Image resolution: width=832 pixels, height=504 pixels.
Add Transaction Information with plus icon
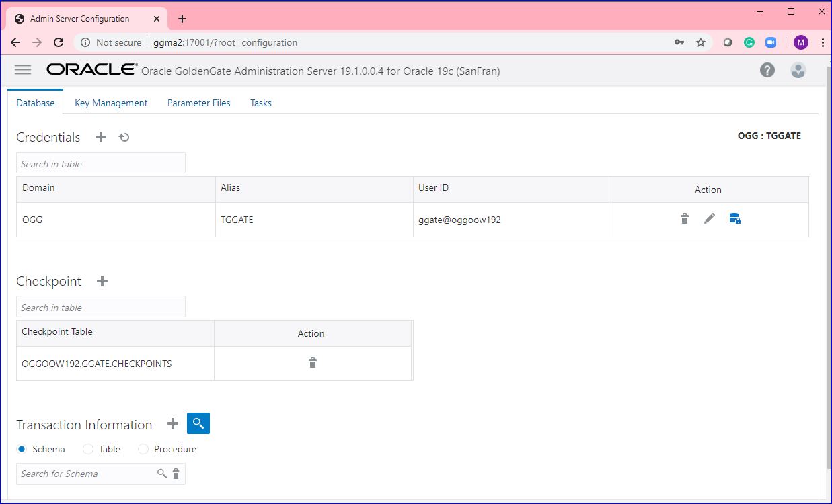(173, 423)
